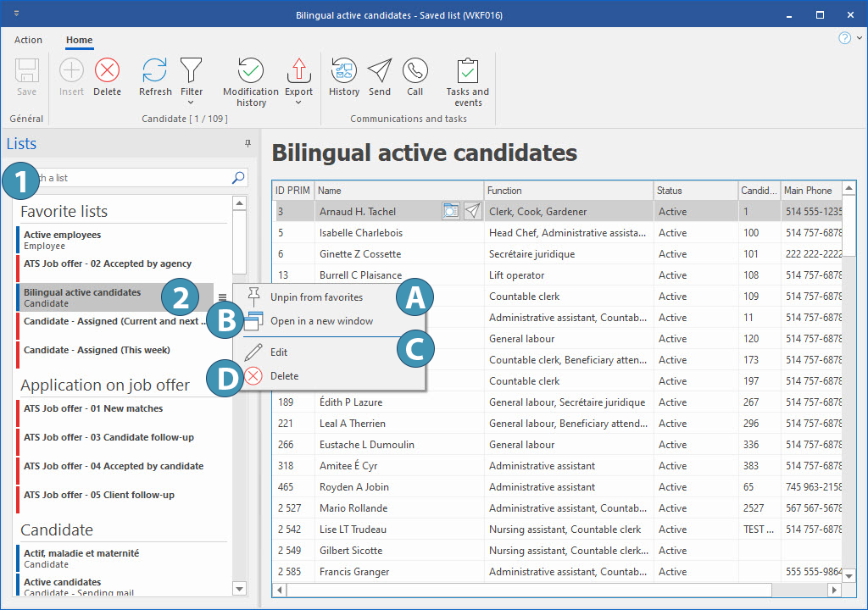Choose Edit from the context menu
The width and height of the screenshot is (868, 610).
point(279,352)
